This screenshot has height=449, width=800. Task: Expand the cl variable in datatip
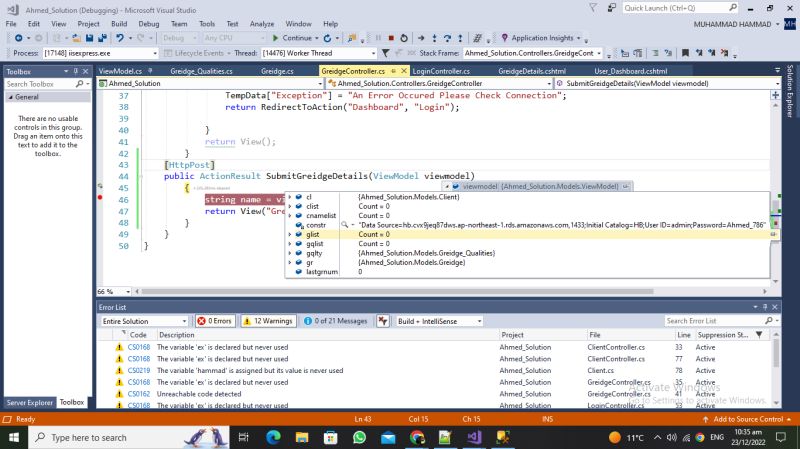point(290,197)
